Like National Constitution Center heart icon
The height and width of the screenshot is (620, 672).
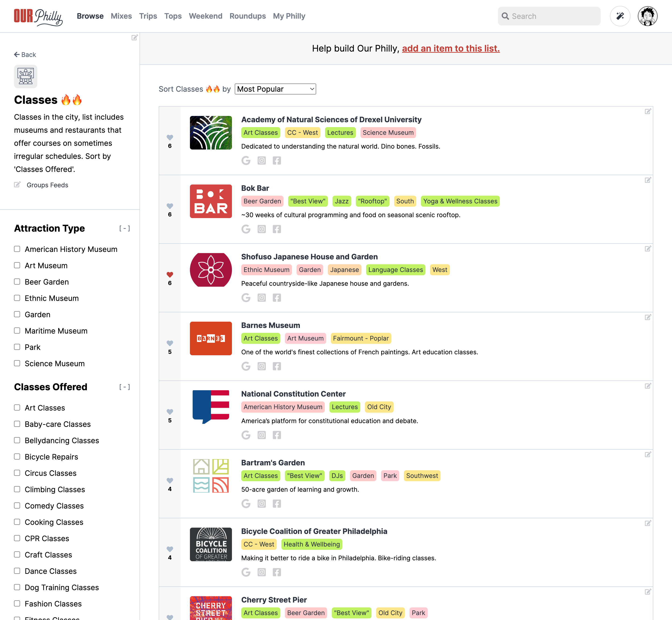(x=170, y=412)
